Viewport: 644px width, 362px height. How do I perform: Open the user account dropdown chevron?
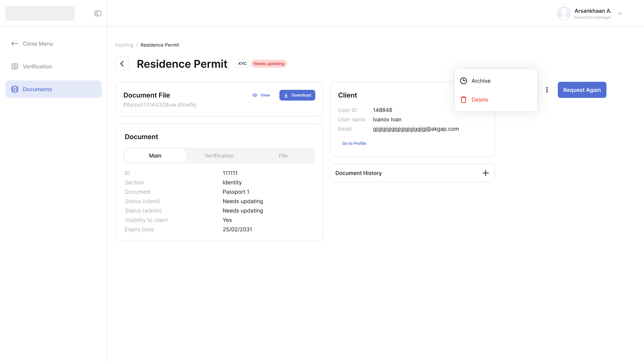pos(620,13)
